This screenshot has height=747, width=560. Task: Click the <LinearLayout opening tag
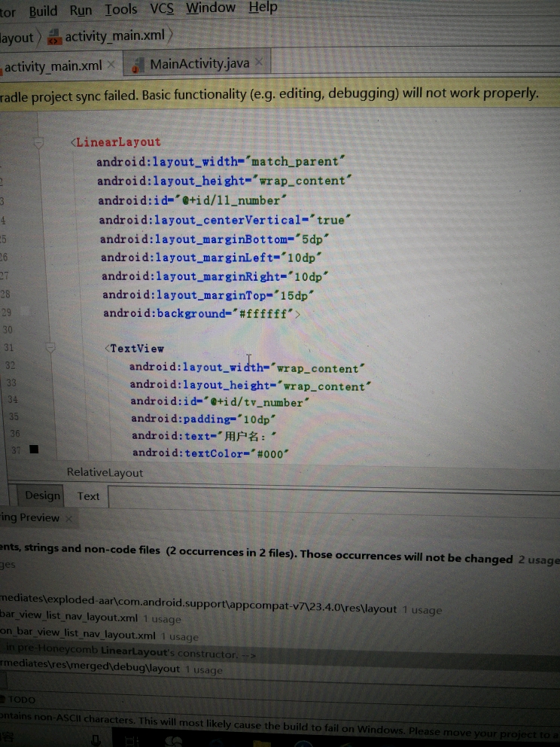pyautogui.click(x=116, y=142)
